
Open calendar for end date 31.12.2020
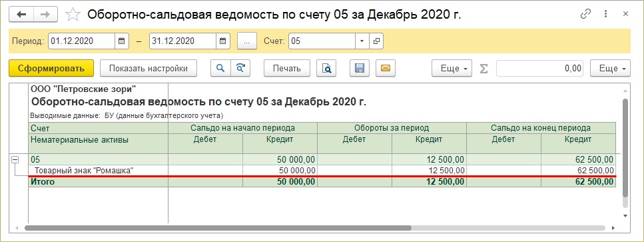pos(223,41)
